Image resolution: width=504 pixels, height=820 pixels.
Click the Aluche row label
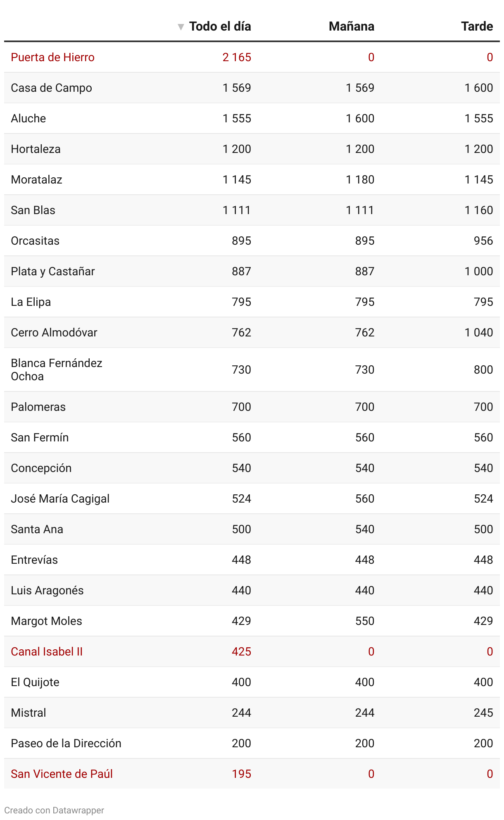coord(28,119)
